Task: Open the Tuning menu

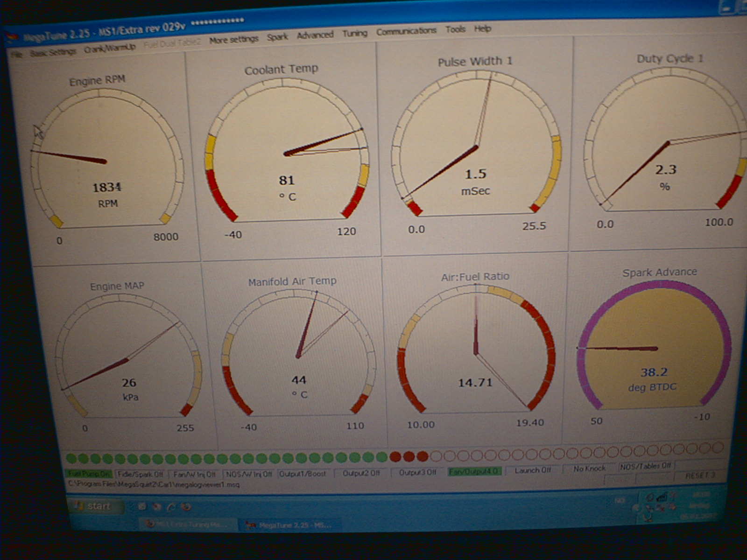Action: click(x=354, y=33)
